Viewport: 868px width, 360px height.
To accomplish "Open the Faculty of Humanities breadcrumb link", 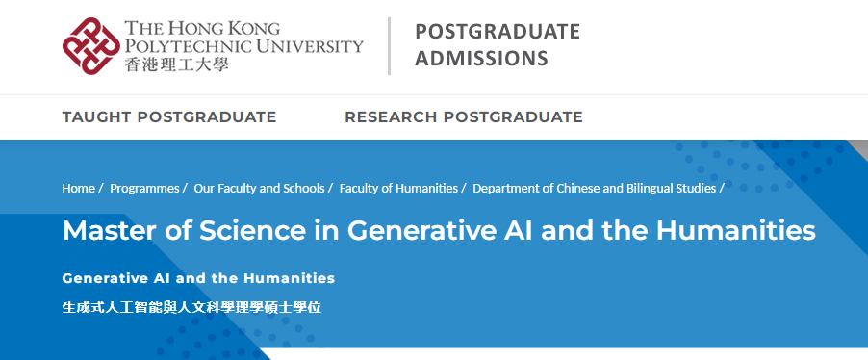I will tap(398, 189).
